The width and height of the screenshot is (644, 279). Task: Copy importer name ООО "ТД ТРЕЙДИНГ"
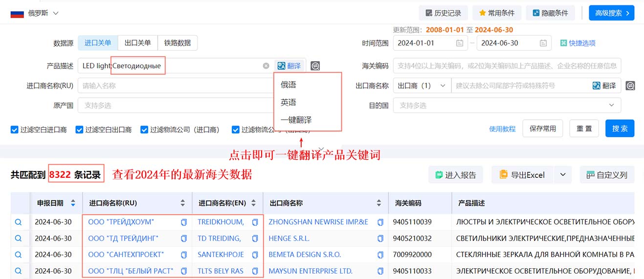[184, 238]
